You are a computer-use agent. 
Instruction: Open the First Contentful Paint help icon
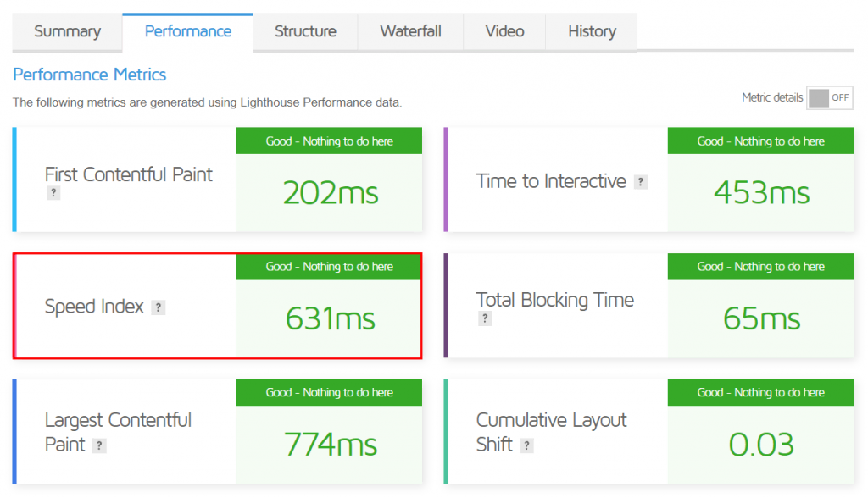tap(53, 195)
